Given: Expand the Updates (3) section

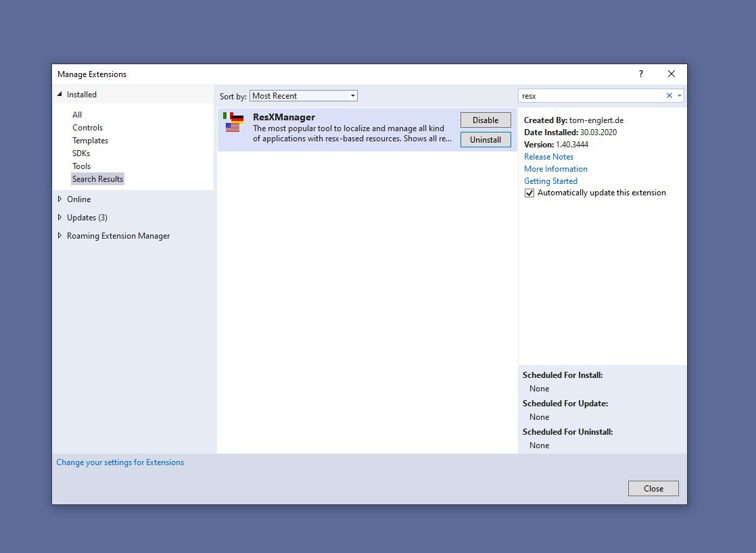Looking at the screenshot, I should [60, 218].
